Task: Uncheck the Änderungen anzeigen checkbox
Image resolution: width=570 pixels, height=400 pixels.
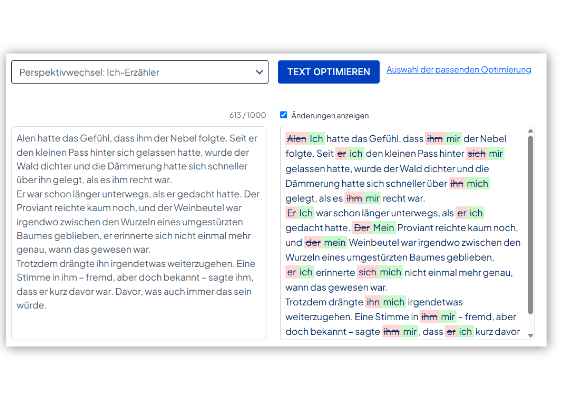Action: click(284, 115)
